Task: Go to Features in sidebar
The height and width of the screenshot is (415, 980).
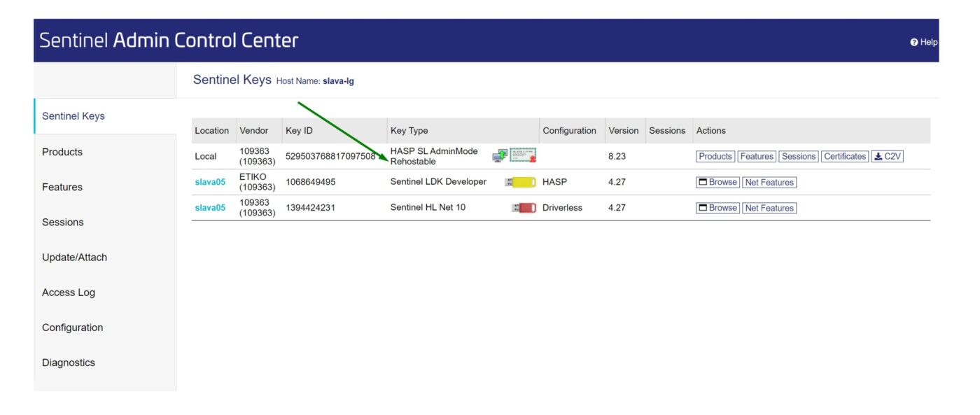Action: tap(62, 187)
